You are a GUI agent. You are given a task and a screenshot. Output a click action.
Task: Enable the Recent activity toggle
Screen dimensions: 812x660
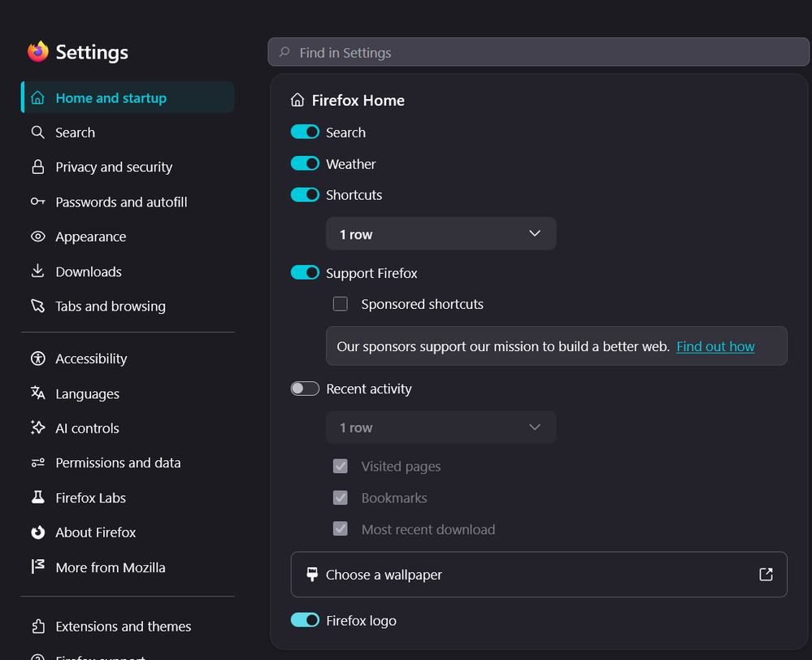tap(305, 389)
